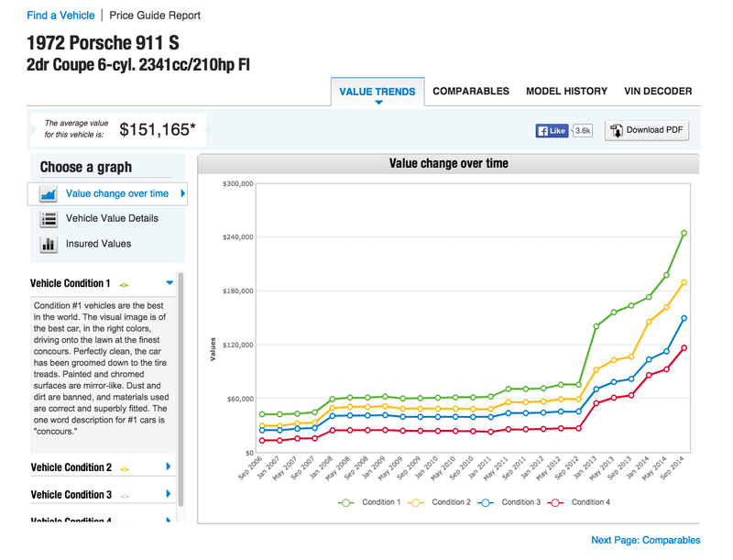Open the VIN Decoder tab
This screenshot has height=560, width=733.
[658, 91]
